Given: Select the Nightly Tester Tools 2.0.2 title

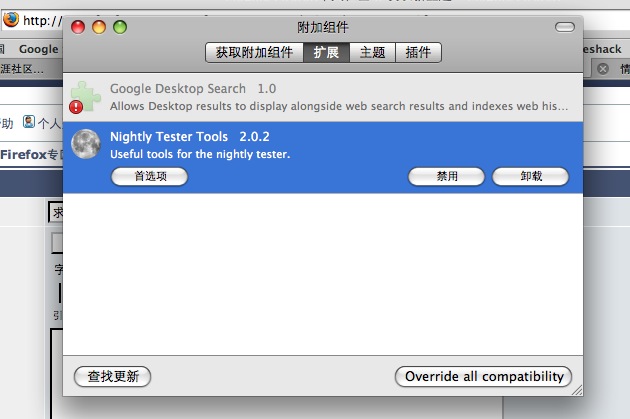Looking at the screenshot, I should click(x=190, y=137).
